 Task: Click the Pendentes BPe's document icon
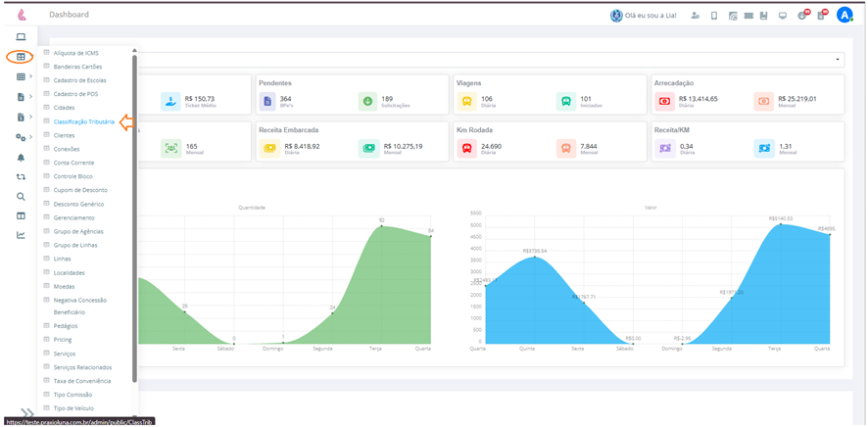267,102
